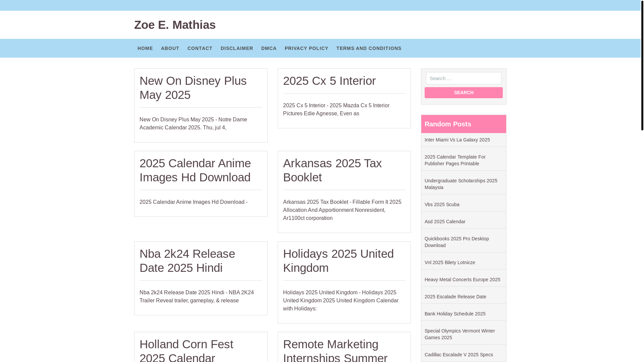Open the Cadillac Escalade V 2025 Specs link

[459, 355]
